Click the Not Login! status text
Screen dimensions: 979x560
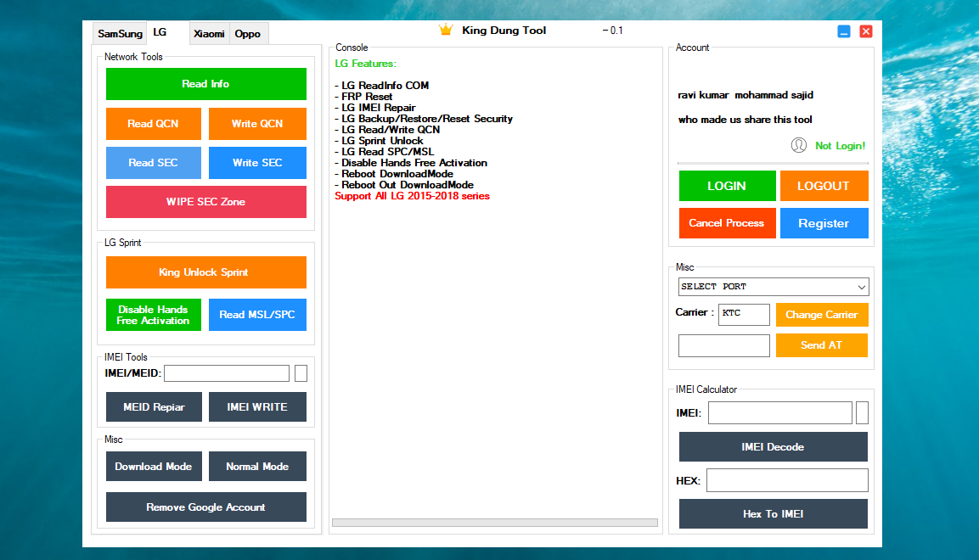(x=841, y=146)
